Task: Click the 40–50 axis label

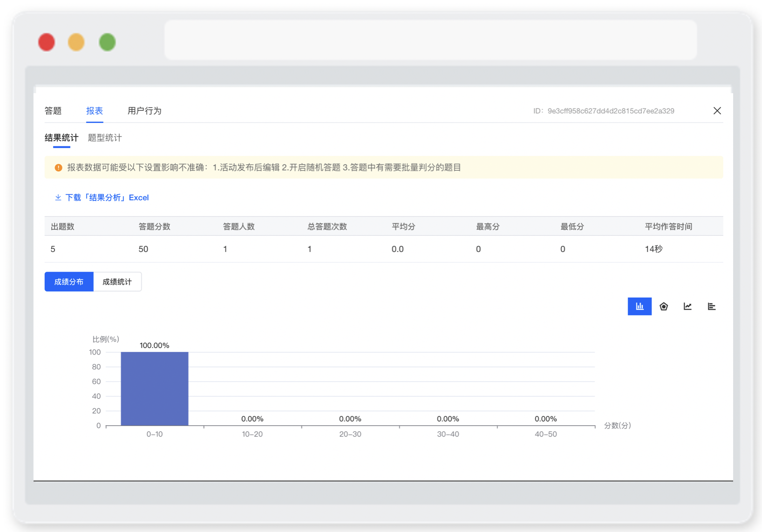Action: pyautogui.click(x=546, y=434)
